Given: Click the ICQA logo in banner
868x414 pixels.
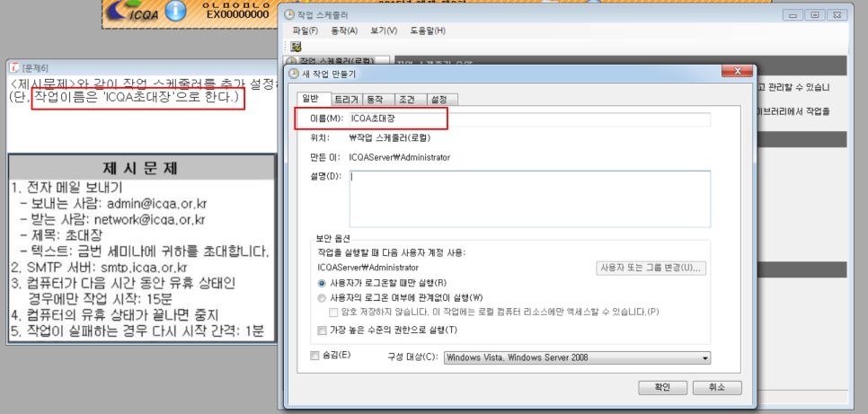Looking at the screenshot, I should 133,10.
